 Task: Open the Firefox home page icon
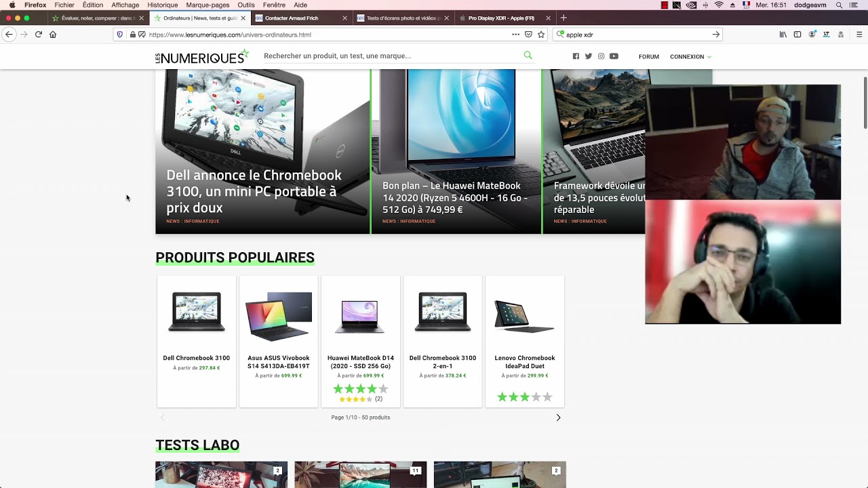point(53,35)
